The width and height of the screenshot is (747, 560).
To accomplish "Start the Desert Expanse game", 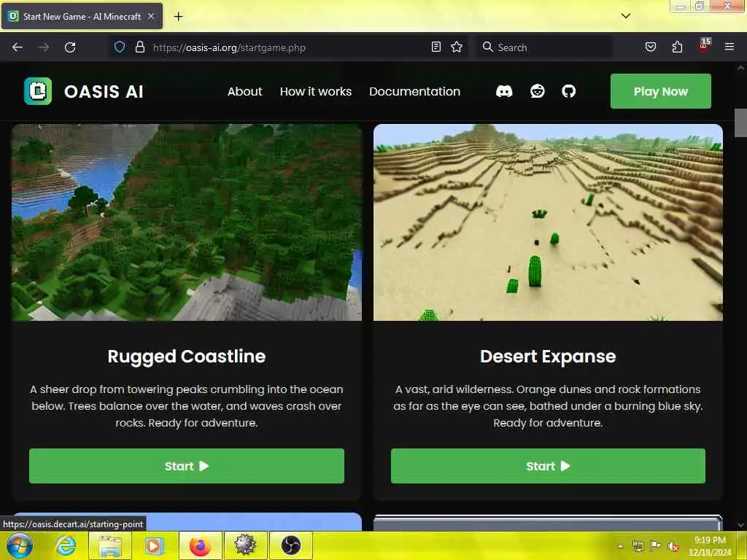I will [548, 466].
